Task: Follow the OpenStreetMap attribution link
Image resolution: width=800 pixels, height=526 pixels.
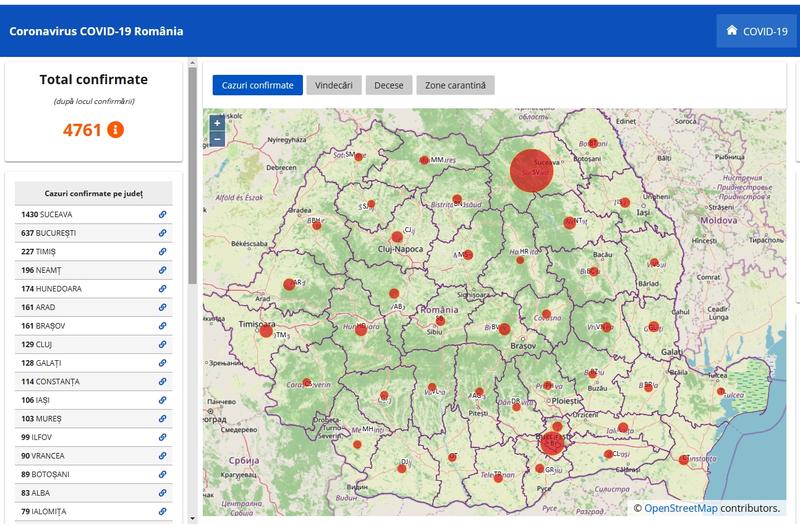Action: coord(681,509)
